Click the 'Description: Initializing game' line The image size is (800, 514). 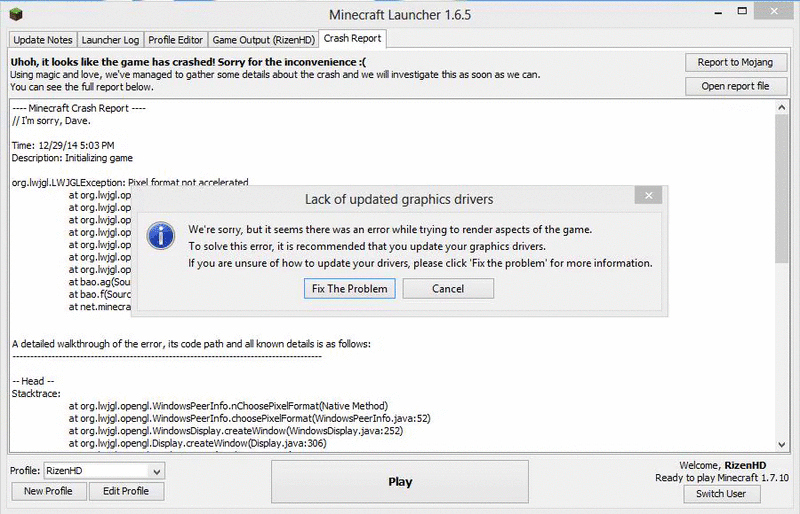(x=72, y=158)
